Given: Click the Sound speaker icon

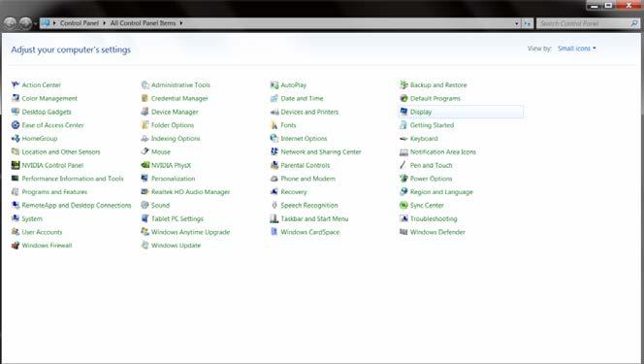Looking at the screenshot, I should [145, 205].
